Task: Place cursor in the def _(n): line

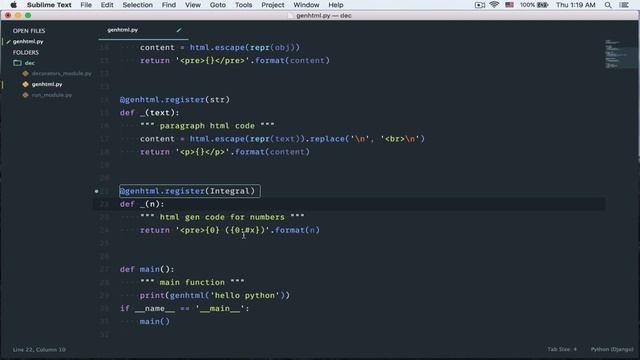Action: click(x=142, y=204)
